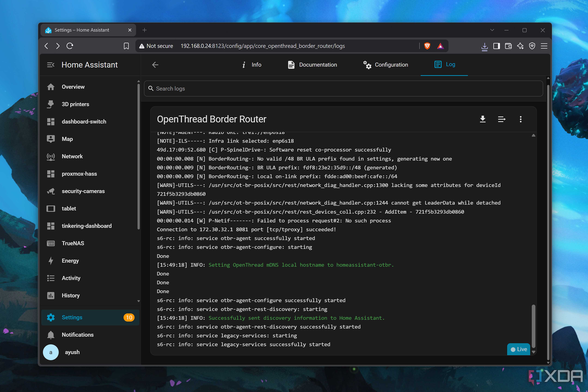Click the 'Infra link selected: enp6s18' line
588x392 pixels.
tap(225, 141)
